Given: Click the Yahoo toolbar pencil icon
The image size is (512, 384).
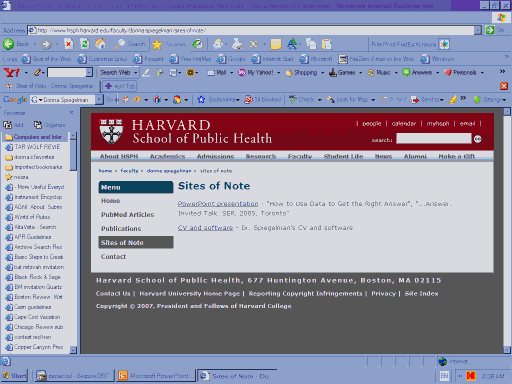Looking at the screenshot, I should (37, 72).
